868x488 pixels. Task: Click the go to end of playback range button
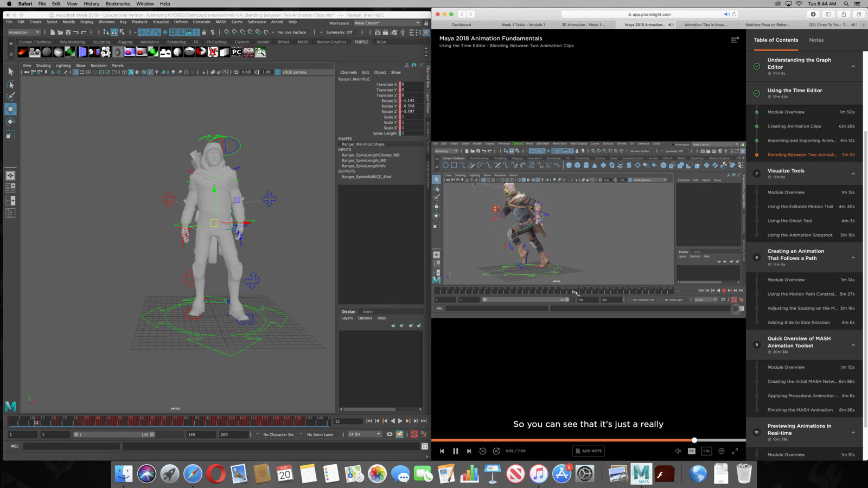424,421
